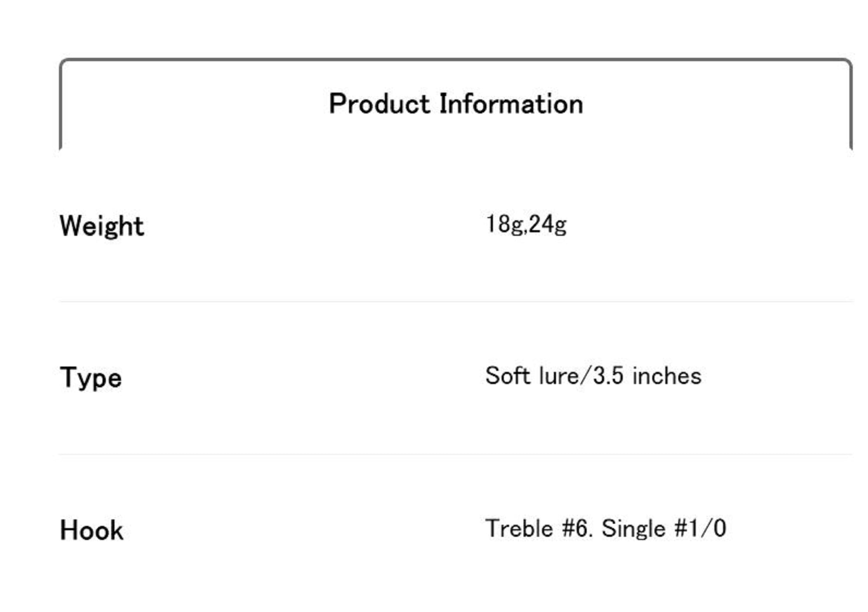The width and height of the screenshot is (868, 612).
Task: Click the 24g text in Weight row
Action: [x=548, y=225]
